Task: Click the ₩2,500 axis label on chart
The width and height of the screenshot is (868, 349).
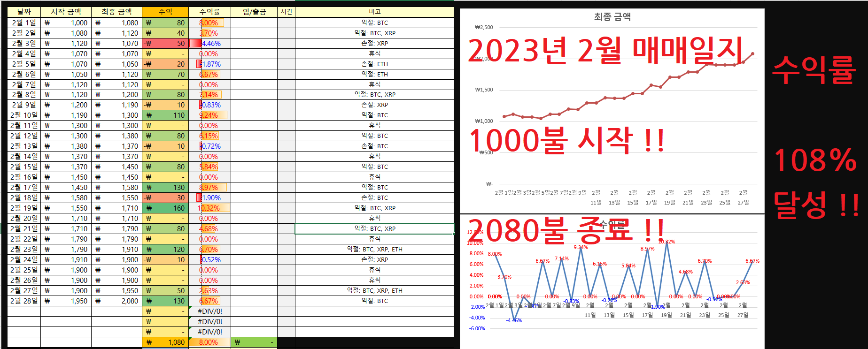Action: [484, 27]
